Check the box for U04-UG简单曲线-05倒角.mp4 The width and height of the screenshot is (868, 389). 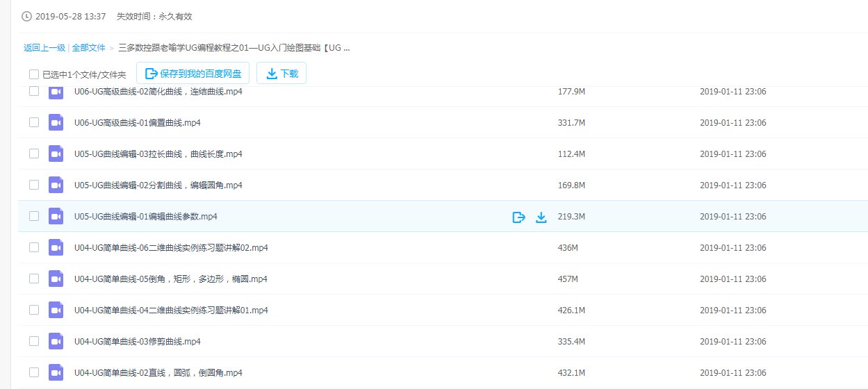click(x=33, y=279)
